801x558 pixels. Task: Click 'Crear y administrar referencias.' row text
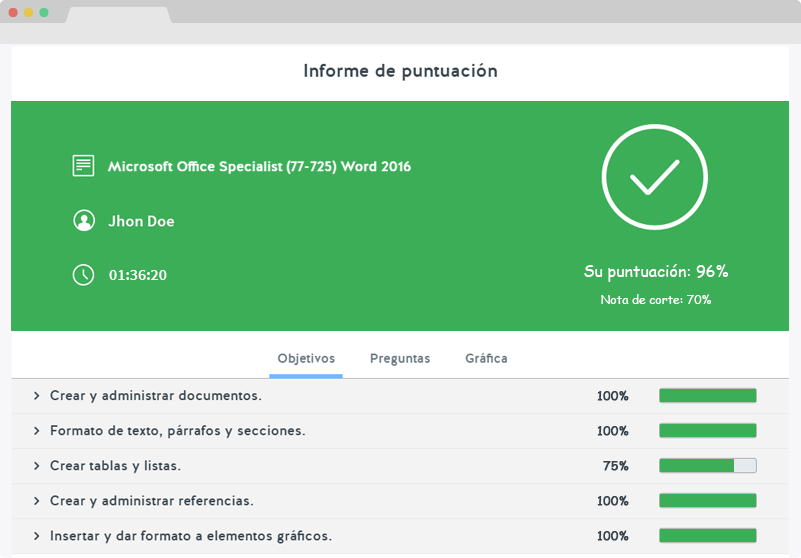152,501
